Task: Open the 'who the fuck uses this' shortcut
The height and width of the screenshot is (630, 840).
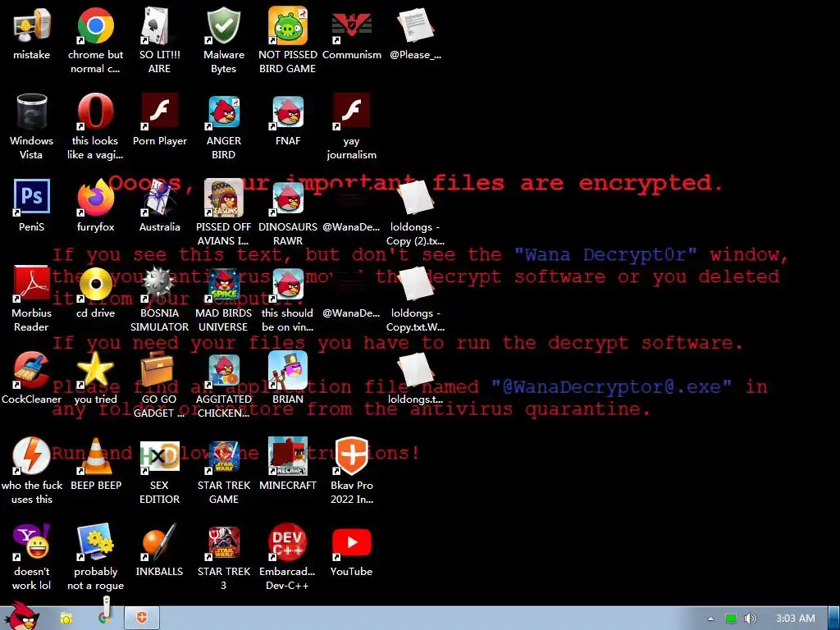Action: (32, 456)
